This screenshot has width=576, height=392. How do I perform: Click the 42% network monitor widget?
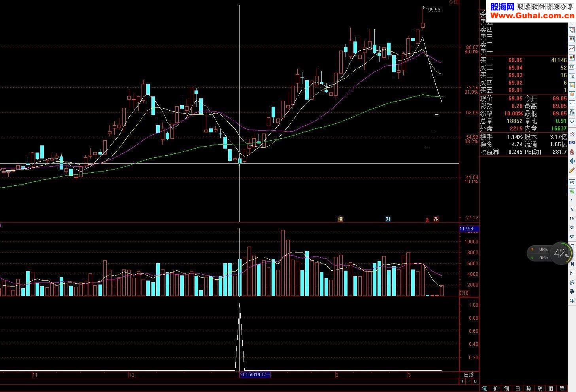click(550, 253)
